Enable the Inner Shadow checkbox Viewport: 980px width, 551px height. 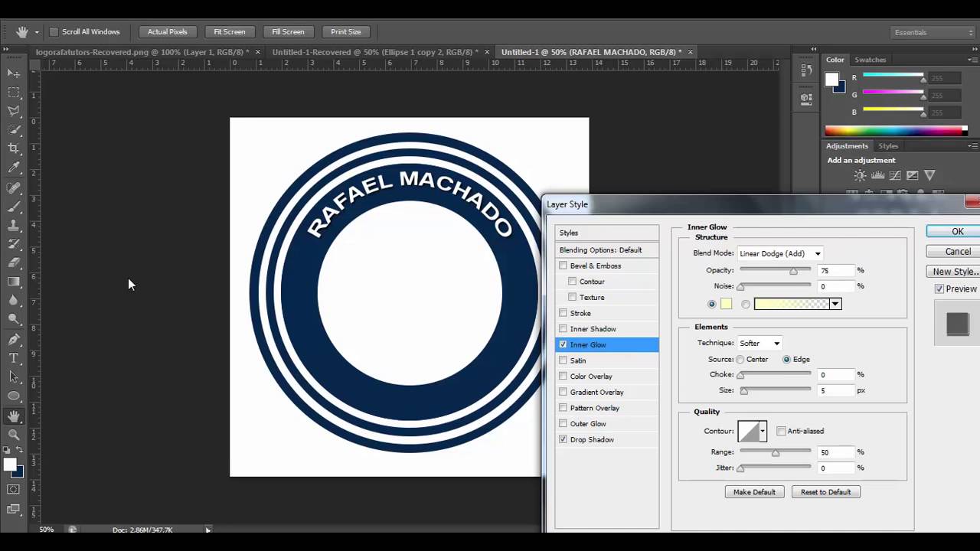click(x=563, y=329)
